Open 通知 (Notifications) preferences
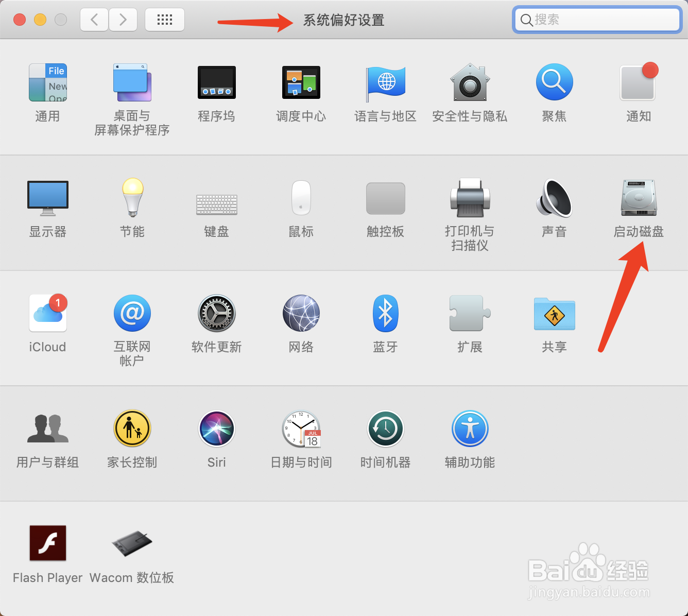 (638, 82)
